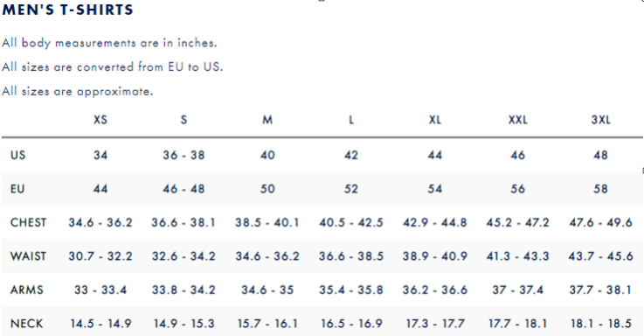Screen dimensions: 644x336
Task: Click the NECK row label
Action: (27, 324)
